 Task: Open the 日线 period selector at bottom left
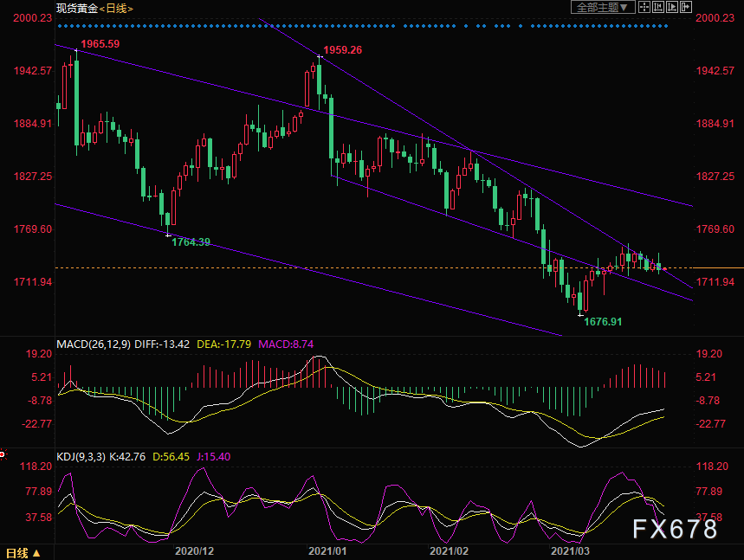(x=23, y=553)
